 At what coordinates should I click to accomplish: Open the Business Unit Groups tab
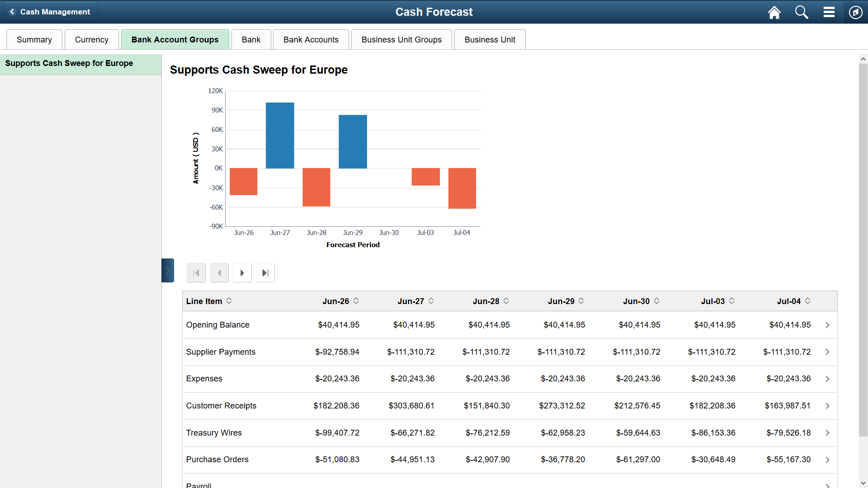click(401, 39)
